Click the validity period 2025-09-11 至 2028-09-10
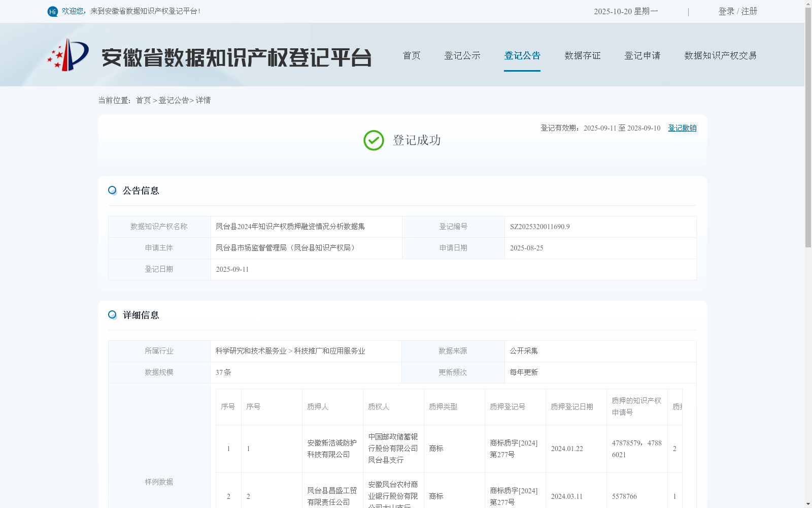The image size is (812, 508). (622, 128)
